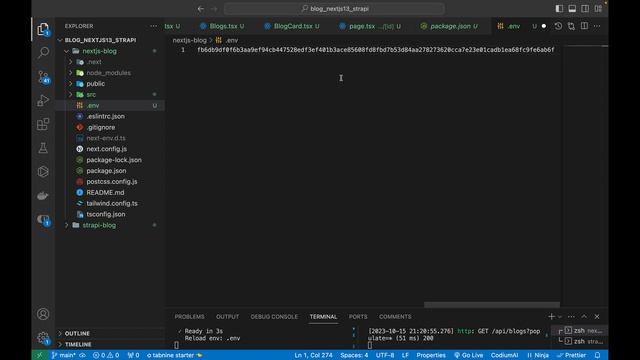Click the command center search box

click(334, 9)
